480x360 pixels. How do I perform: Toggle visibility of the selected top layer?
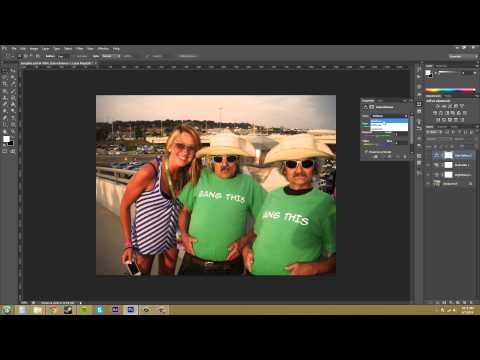pos(428,155)
